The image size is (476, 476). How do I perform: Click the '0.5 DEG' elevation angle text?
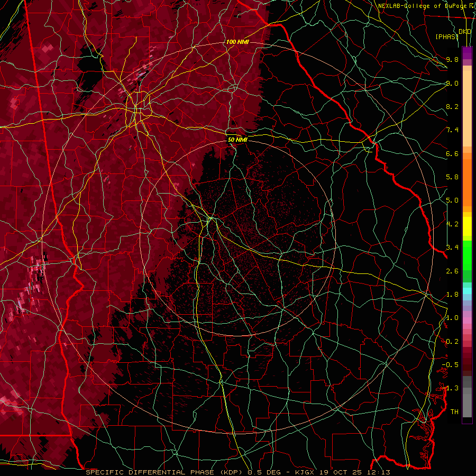click(264, 472)
